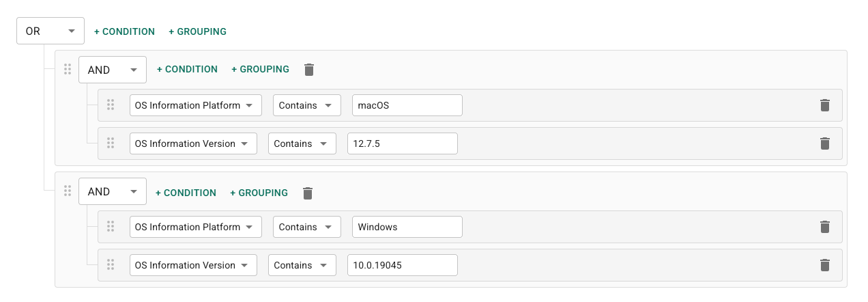Remove the macOS platform condition row

pos(824,105)
